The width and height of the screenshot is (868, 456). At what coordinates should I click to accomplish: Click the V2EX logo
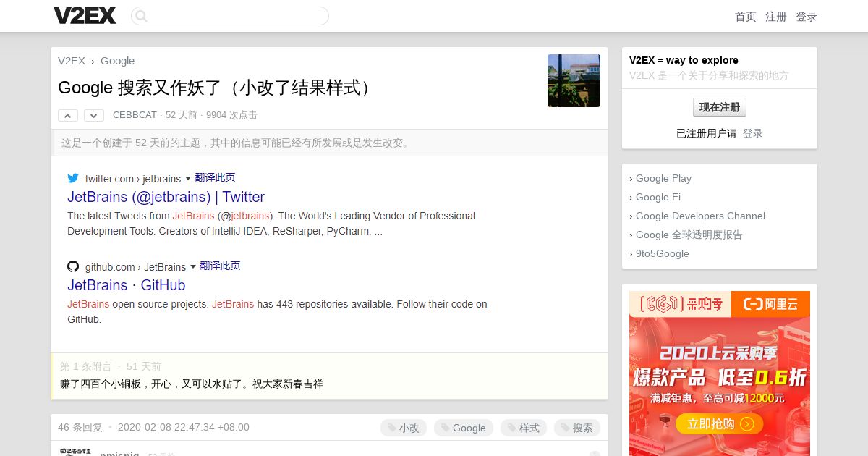85,16
